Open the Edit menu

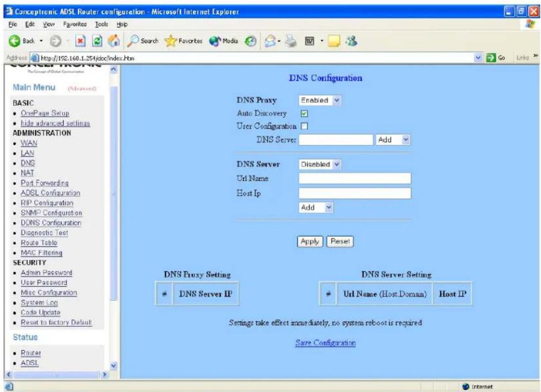(29, 24)
